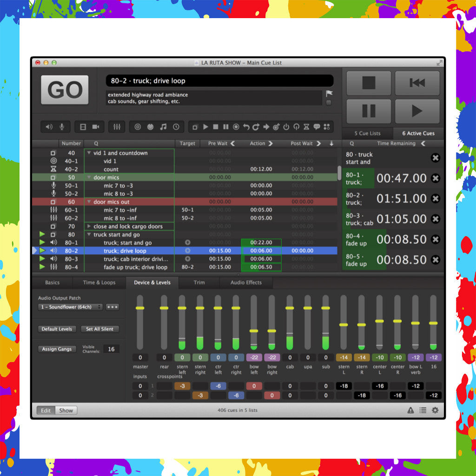
Task: Dismiss the '80-2 truck' active cue
Action: (436, 198)
